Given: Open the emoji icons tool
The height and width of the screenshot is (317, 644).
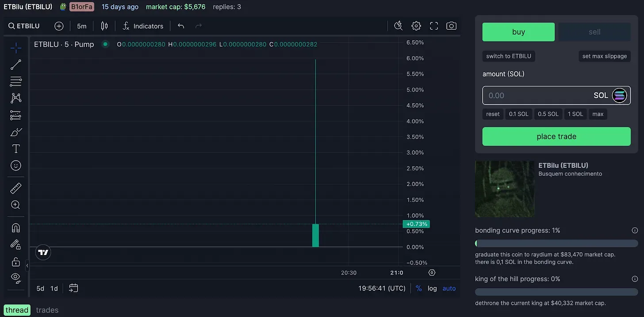Looking at the screenshot, I should (16, 166).
